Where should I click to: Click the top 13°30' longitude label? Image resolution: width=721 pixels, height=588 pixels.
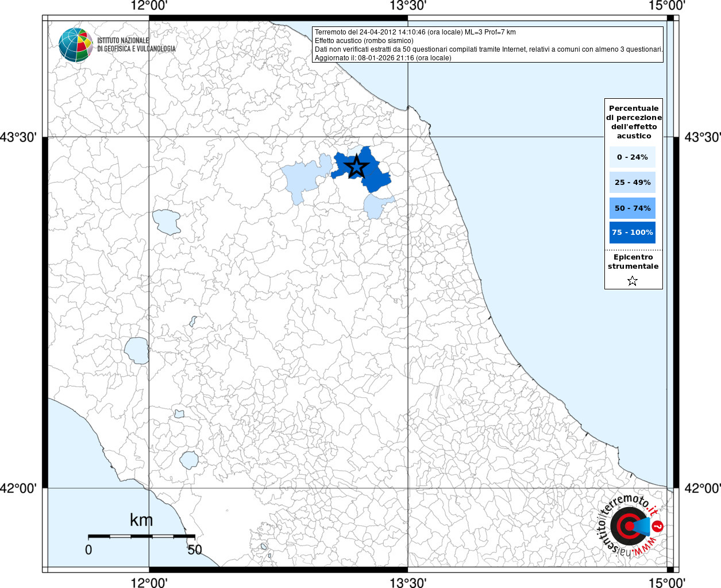[408, 6]
